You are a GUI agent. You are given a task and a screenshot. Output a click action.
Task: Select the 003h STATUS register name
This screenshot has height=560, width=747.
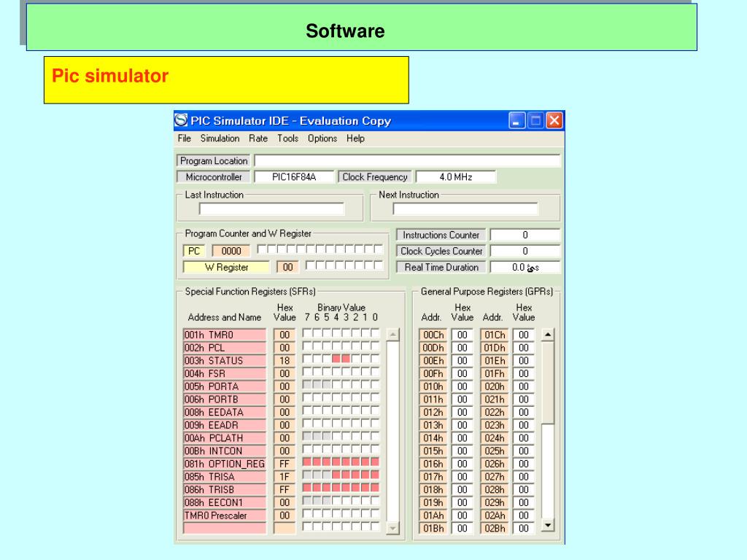[x=225, y=360]
